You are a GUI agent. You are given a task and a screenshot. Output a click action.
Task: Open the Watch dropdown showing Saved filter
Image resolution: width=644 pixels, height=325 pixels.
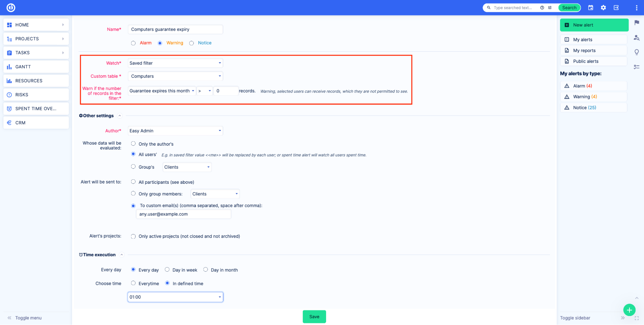(x=175, y=63)
